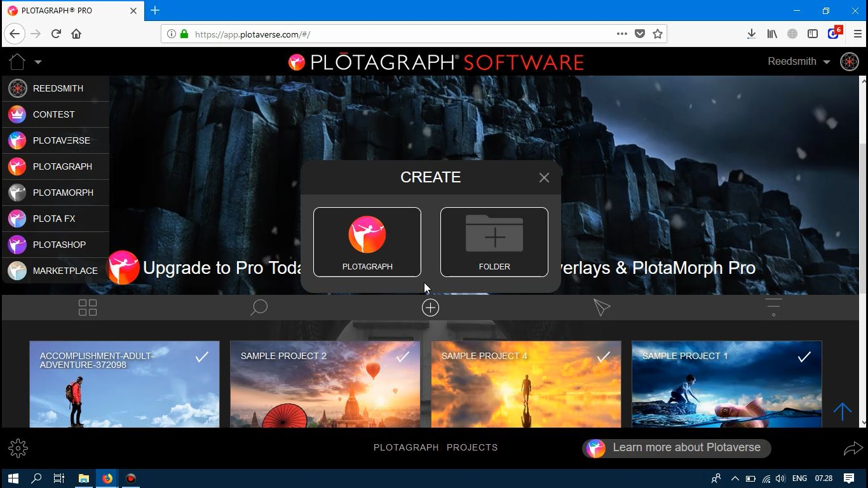Reload the current page
868x488 pixels.
56,34
